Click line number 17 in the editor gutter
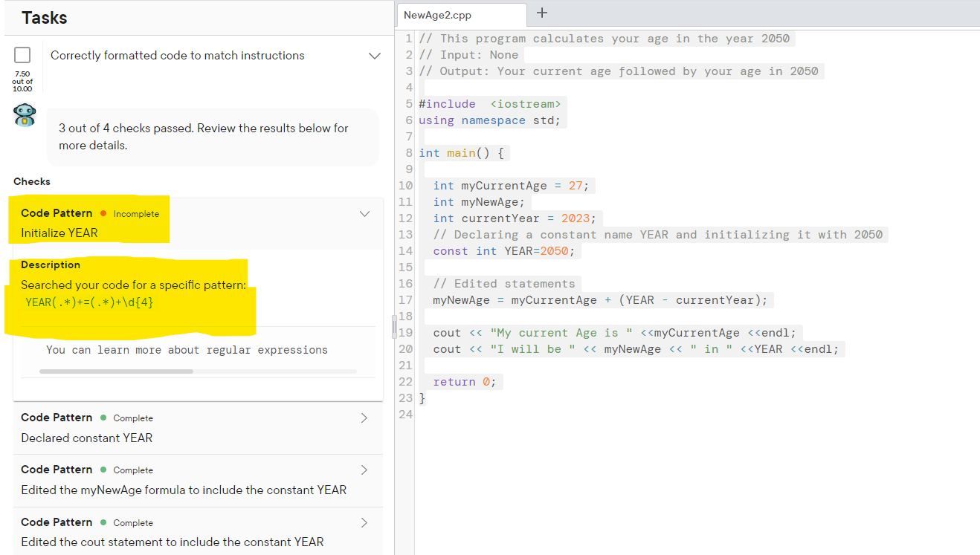The image size is (980, 555). (405, 299)
